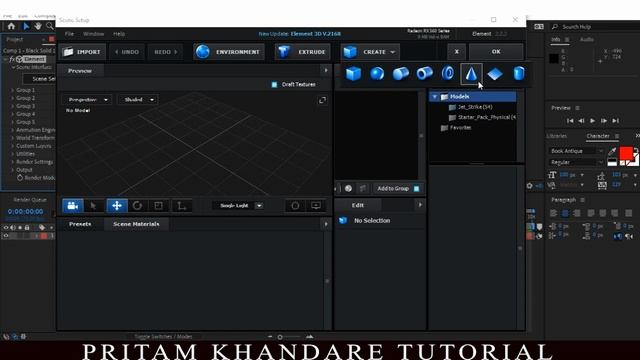The height and width of the screenshot is (360, 640).
Task: Click the Import button
Action: [82, 52]
